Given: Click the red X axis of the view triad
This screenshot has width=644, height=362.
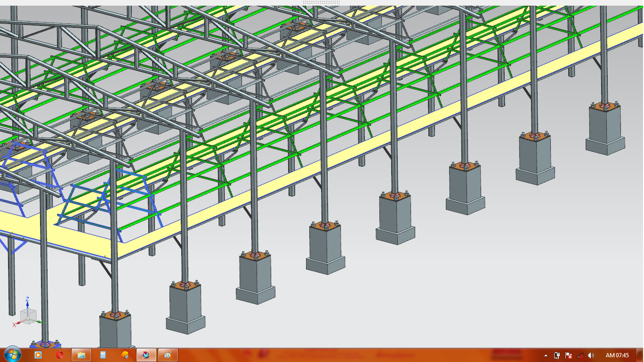Looking at the screenshot, I should [17, 323].
